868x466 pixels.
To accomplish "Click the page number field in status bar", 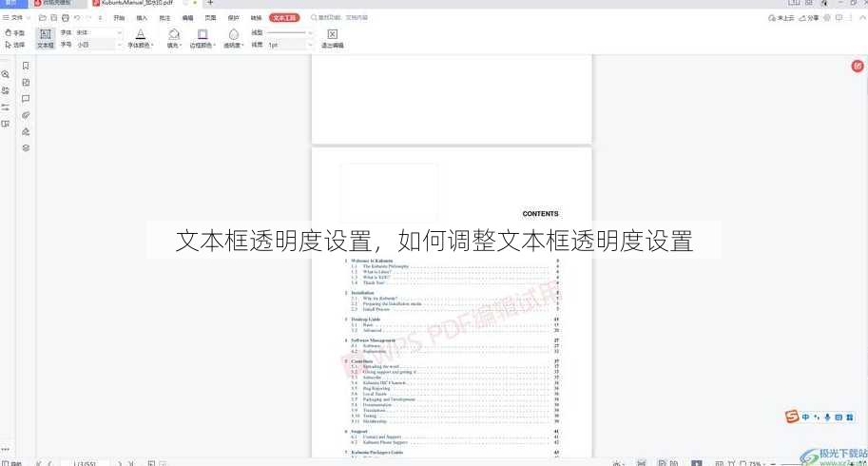I will [x=86, y=463].
